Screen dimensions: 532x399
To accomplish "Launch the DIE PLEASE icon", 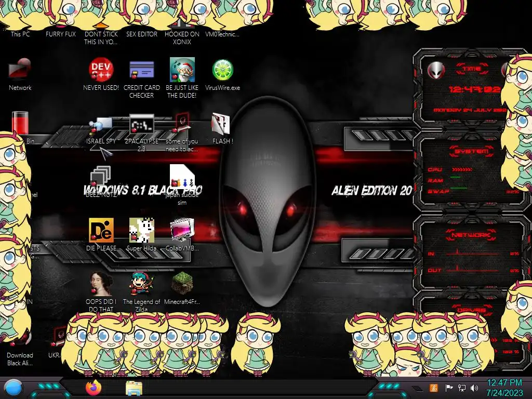I will (x=101, y=230).
